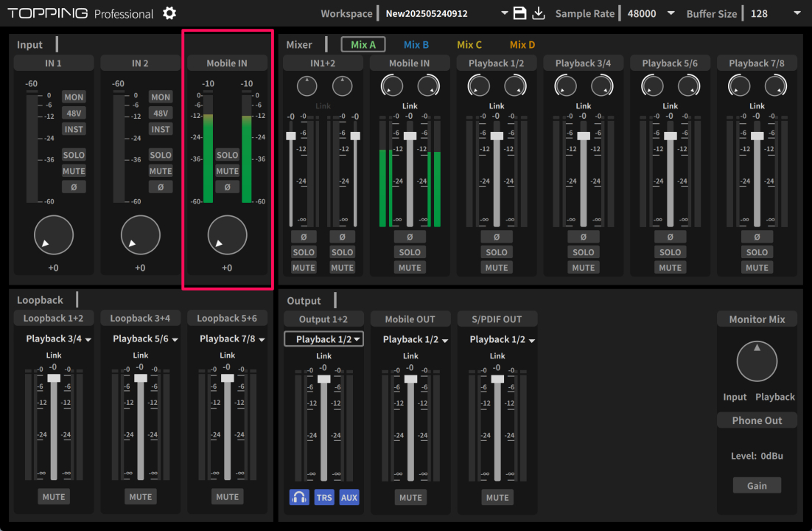Screen dimensions: 812x531
Task: Open settings via the gear icon
Action: [x=169, y=13]
